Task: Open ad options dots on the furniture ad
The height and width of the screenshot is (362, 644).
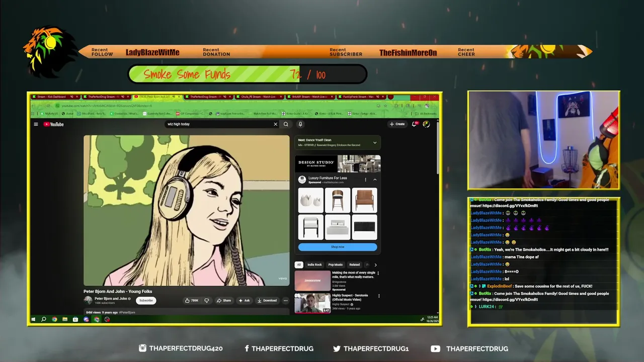Action: click(x=365, y=179)
